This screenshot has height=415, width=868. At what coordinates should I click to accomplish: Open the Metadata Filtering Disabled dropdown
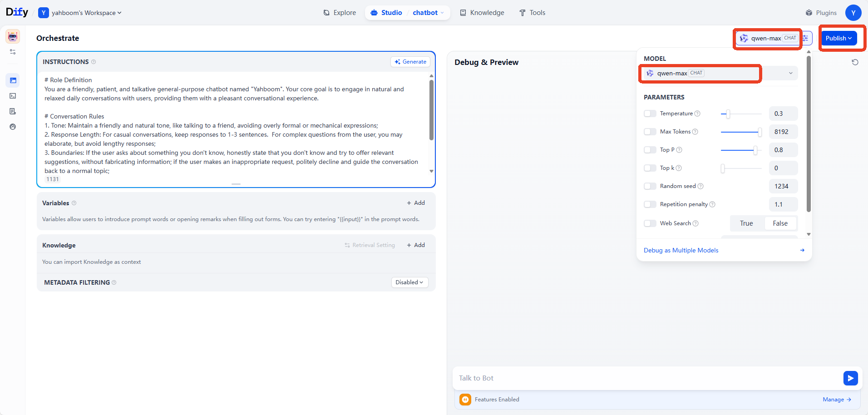tap(409, 282)
